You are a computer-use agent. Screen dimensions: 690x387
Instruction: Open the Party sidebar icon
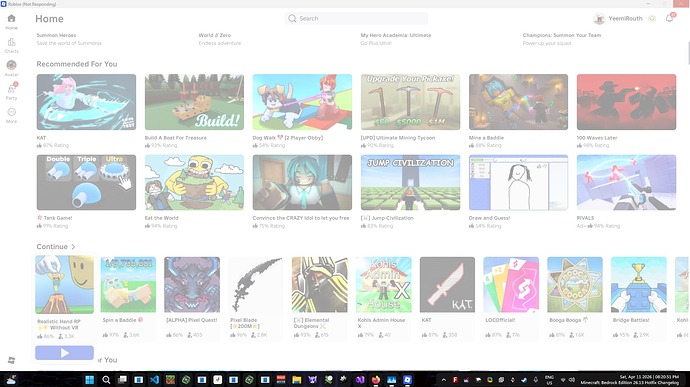(x=11, y=89)
